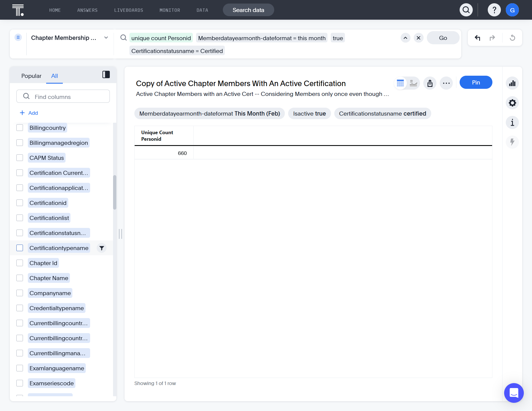Click the undo arrow icon
Screen dimensions: 532x411
click(x=477, y=38)
